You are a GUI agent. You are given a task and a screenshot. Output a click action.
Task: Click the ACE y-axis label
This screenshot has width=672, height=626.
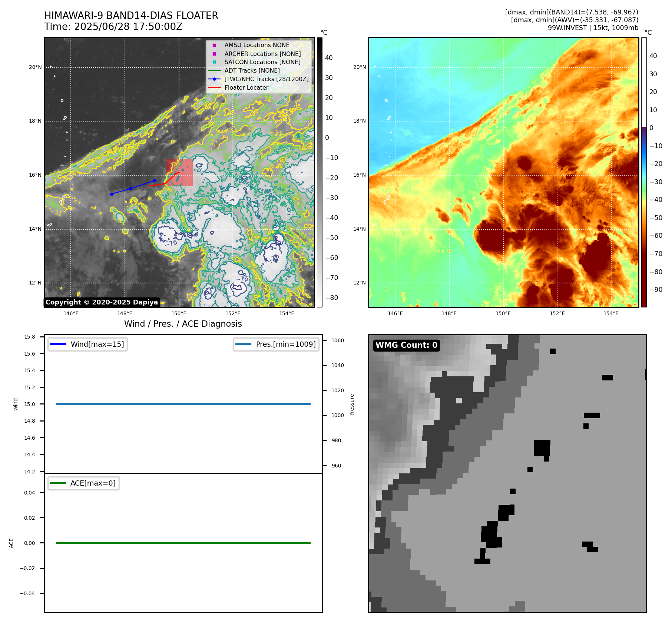(x=11, y=543)
